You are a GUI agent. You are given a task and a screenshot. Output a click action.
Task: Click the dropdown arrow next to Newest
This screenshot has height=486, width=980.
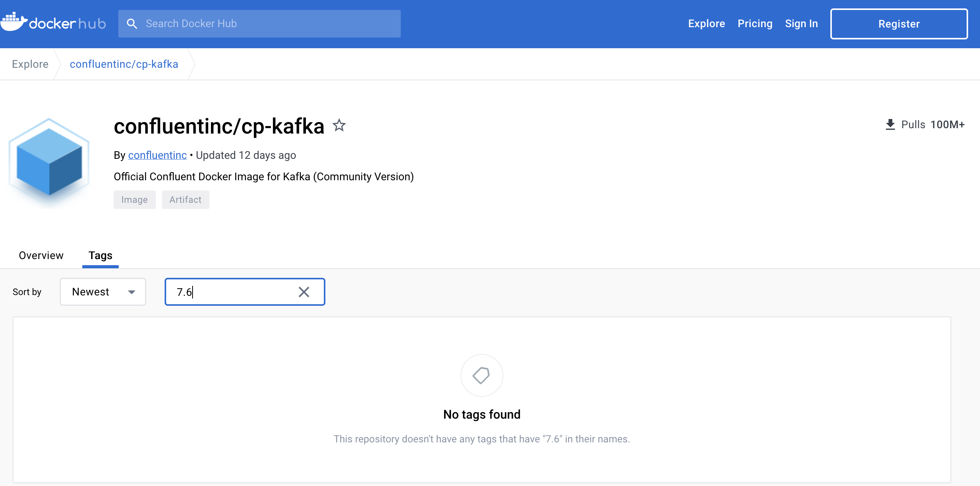coord(132,292)
